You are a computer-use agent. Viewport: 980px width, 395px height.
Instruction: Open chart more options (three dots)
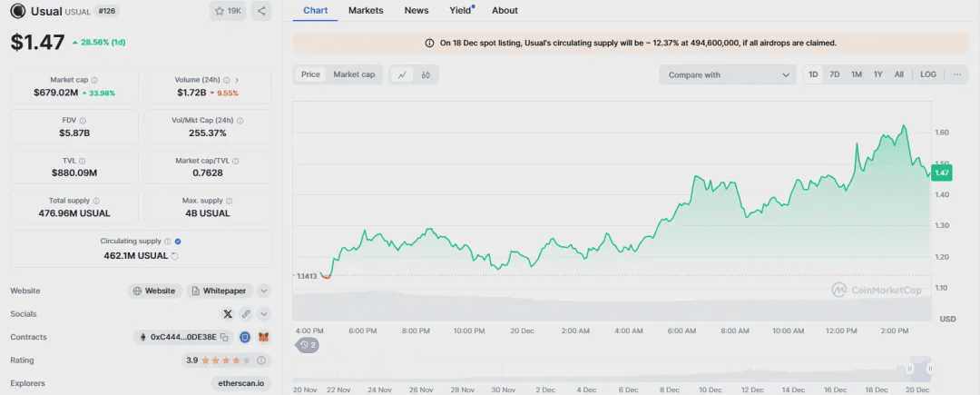pyautogui.click(x=956, y=74)
